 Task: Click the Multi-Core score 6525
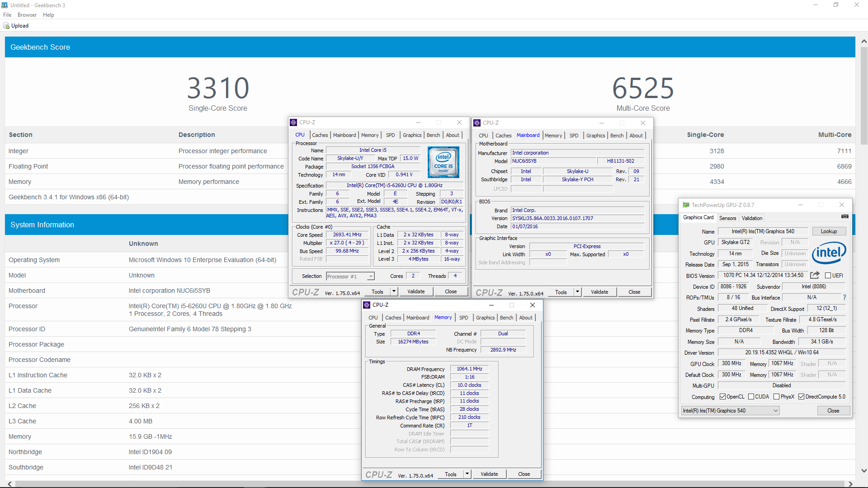pos(643,88)
